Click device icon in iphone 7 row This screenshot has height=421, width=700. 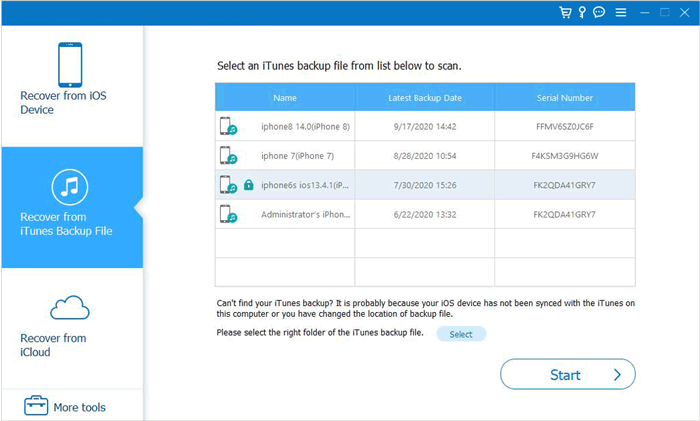(228, 156)
